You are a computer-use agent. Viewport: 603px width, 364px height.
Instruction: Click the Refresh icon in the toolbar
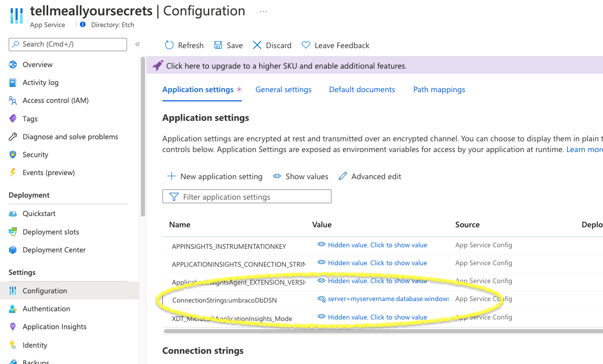[169, 45]
